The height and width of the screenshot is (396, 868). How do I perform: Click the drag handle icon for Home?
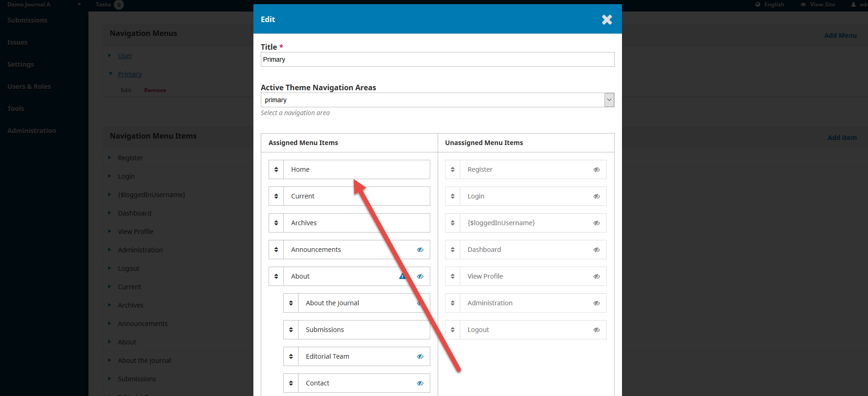[x=276, y=169]
